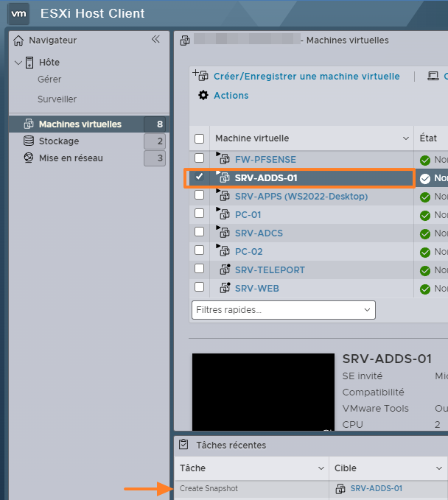
Task: Open the SRV-ADCS virtual machine link
Action: point(259,233)
